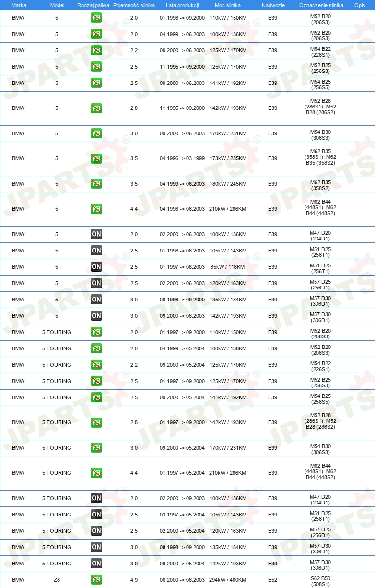Select the E52 body cell

coord(272,580)
